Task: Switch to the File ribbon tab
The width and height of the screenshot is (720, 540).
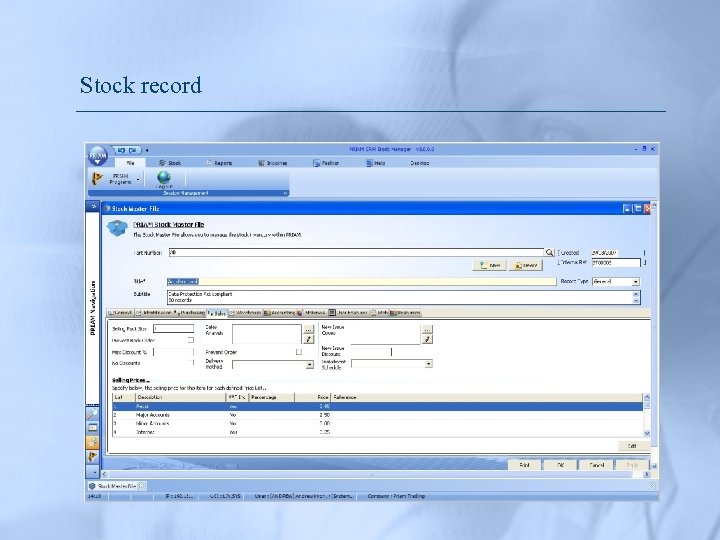Action: [130, 163]
